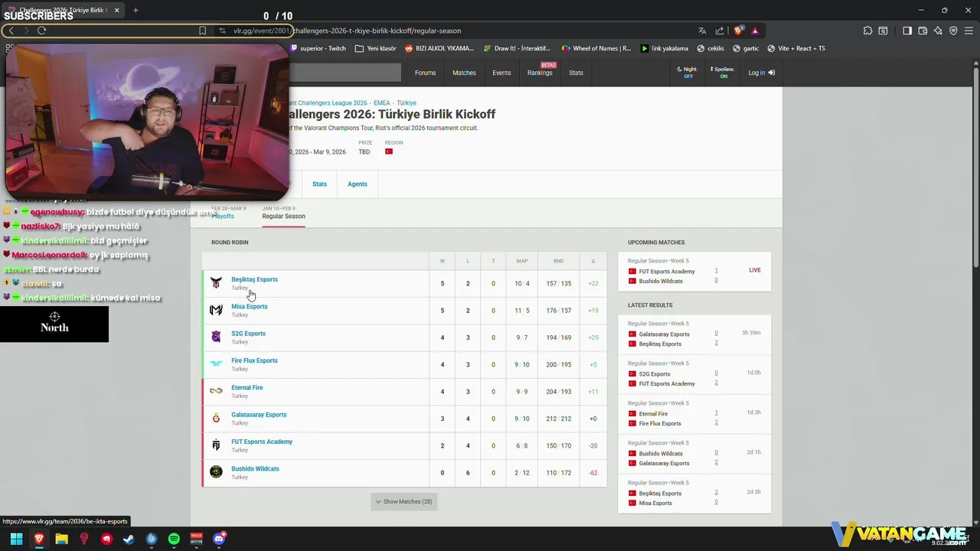Open a new browser tab with plus

coord(136,10)
